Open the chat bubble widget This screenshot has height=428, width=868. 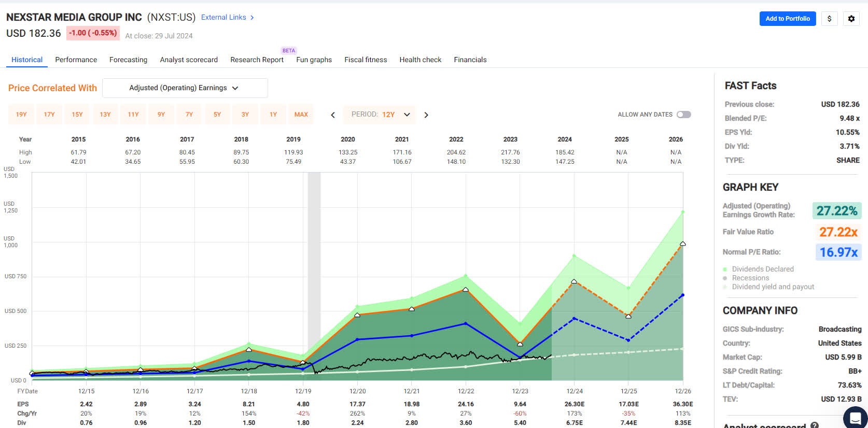(855, 418)
